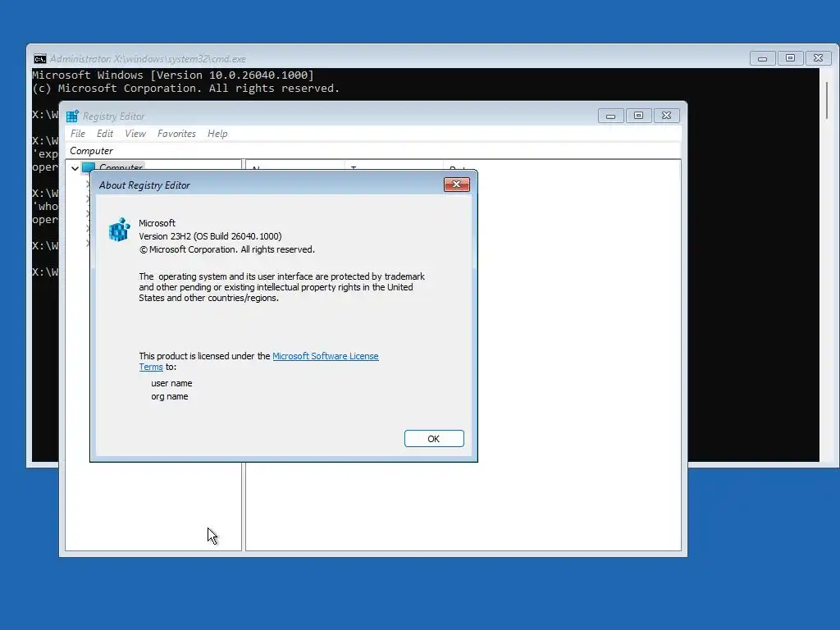
Task: Maximize the Registry Editor window
Action: (x=638, y=116)
